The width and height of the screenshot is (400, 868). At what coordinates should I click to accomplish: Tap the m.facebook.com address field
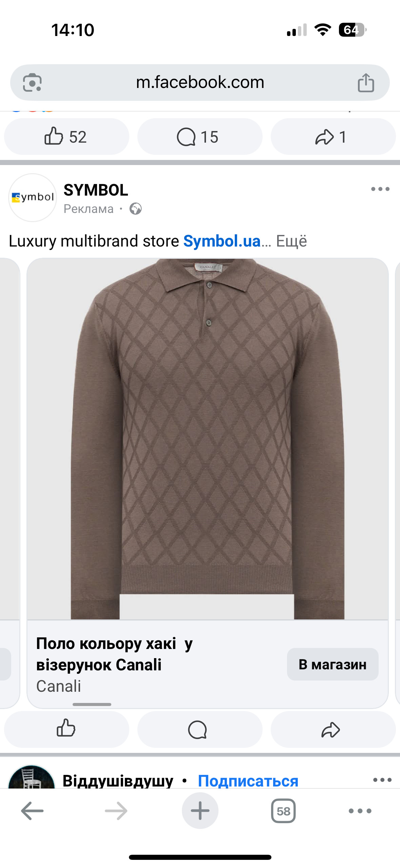point(200,83)
